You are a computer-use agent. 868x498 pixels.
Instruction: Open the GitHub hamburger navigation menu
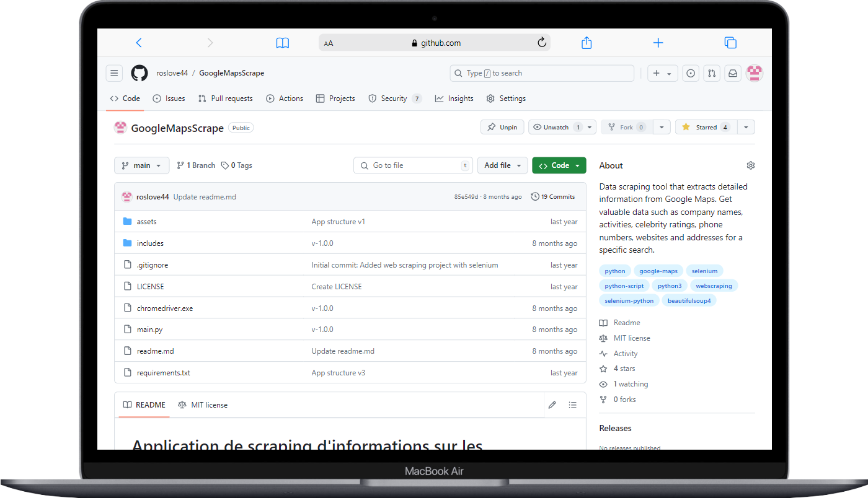pyautogui.click(x=114, y=73)
